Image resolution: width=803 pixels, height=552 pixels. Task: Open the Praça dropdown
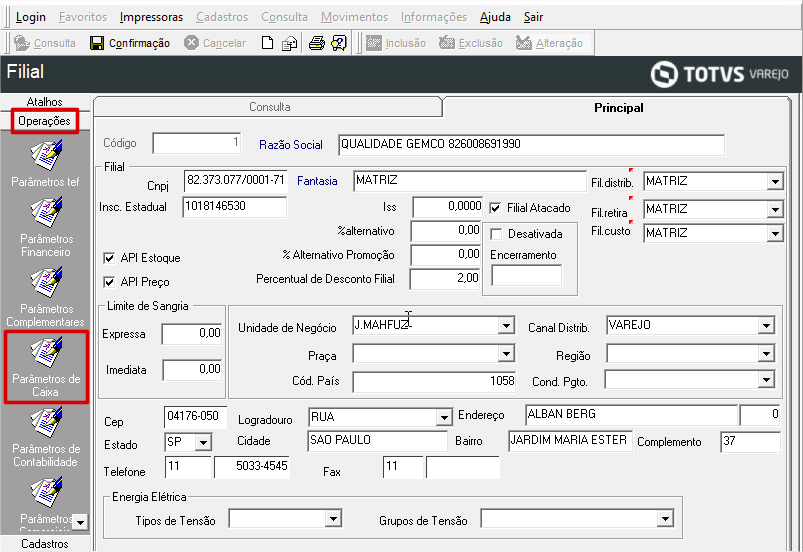click(506, 353)
